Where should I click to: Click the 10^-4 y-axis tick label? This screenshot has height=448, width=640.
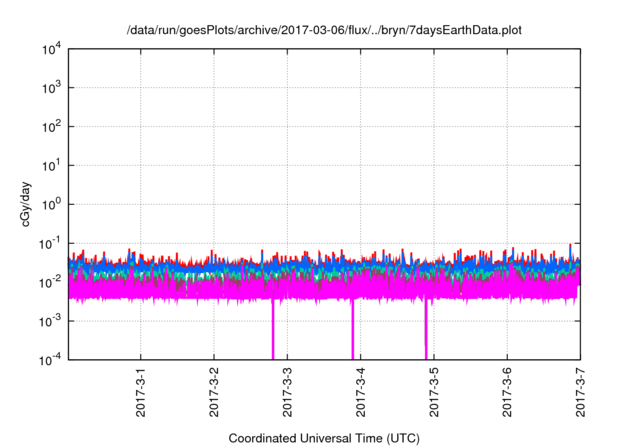pos(50,360)
